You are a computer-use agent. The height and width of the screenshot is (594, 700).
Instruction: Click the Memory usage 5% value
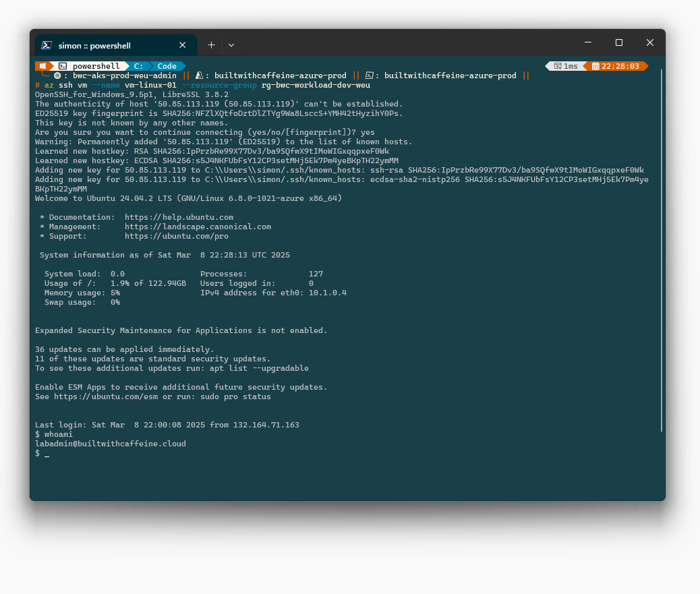coord(115,293)
